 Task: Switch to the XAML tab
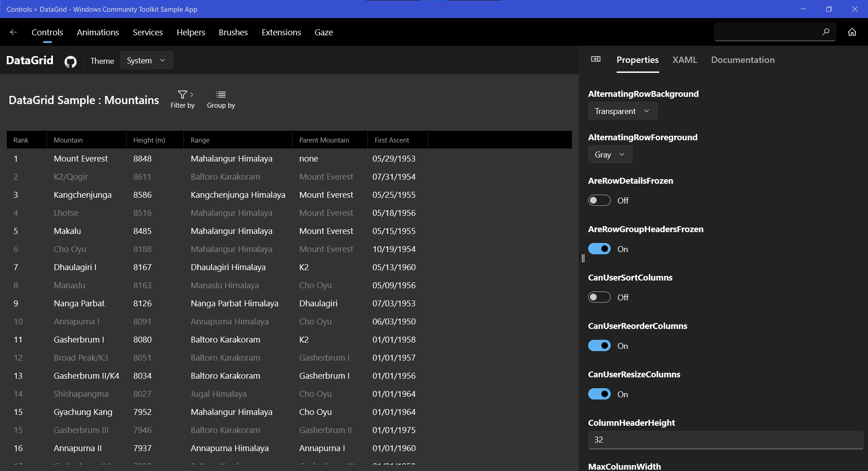click(684, 60)
